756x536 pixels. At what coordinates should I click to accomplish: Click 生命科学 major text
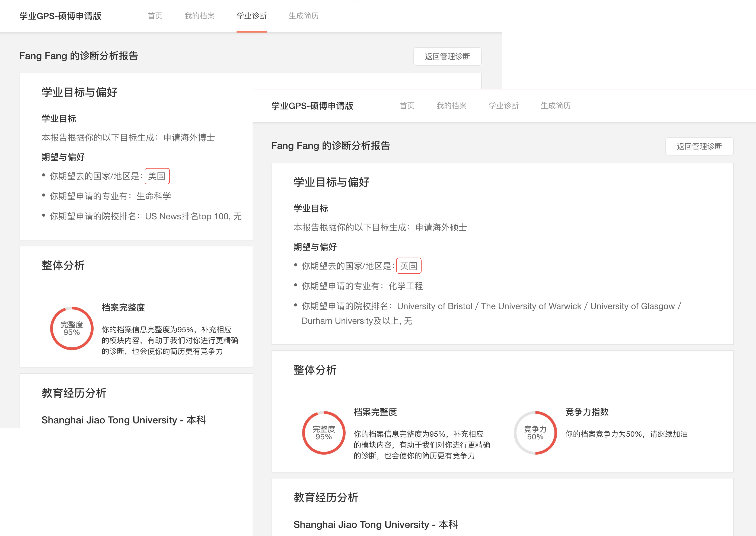click(x=154, y=196)
